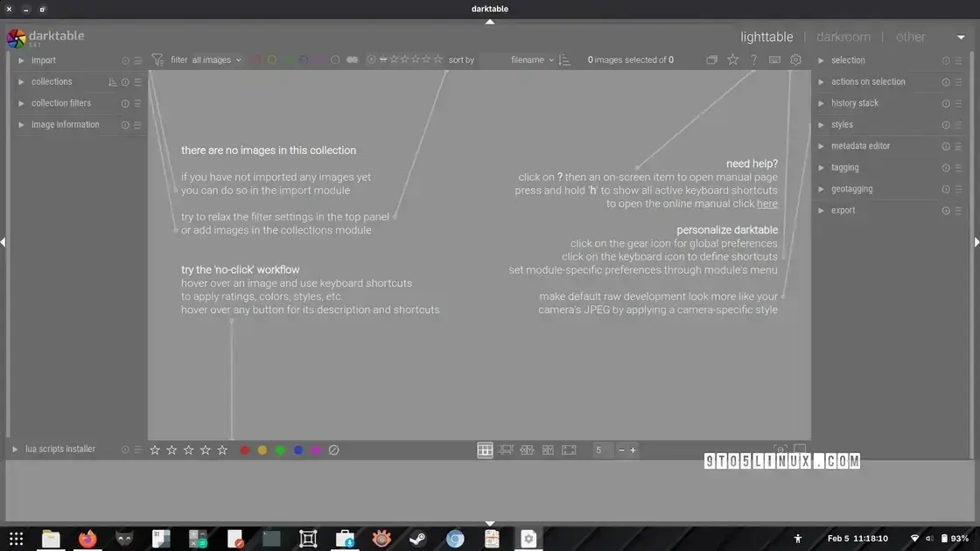The width and height of the screenshot is (980, 551).
Task: Toggle yellow color filter in top bar
Action: (x=272, y=60)
